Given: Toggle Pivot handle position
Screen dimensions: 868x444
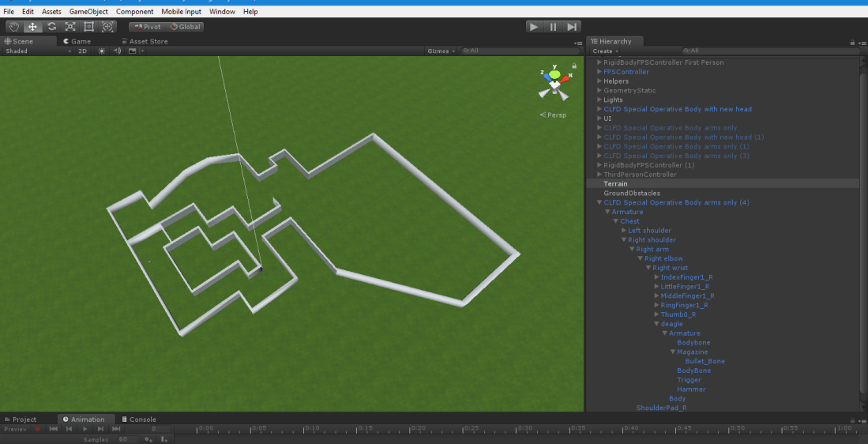Looking at the screenshot, I should 147,27.
